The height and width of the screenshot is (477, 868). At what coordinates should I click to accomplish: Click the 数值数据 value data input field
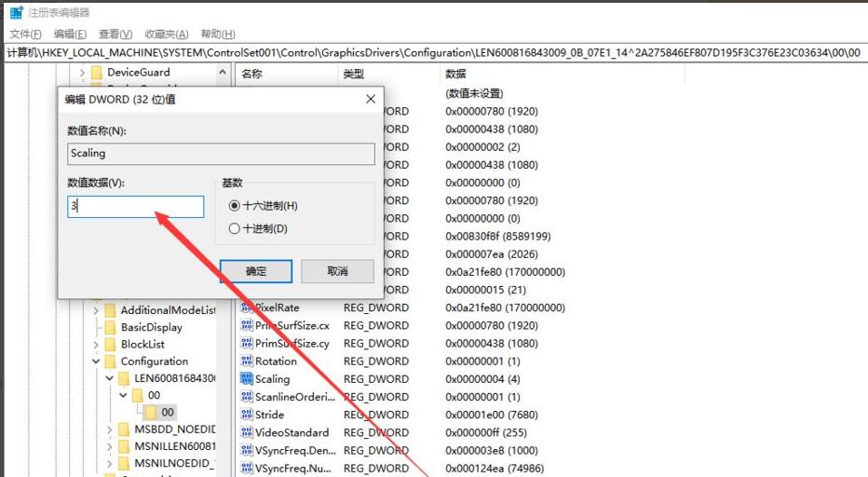pyautogui.click(x=136, y=207)
